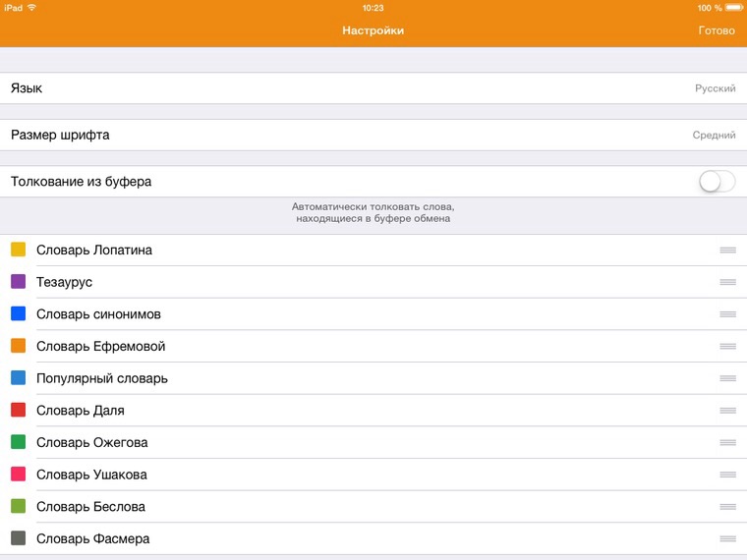Click the pink swatch of Словарь Ушакова
The image size is (747, 560).
[18, 475]
